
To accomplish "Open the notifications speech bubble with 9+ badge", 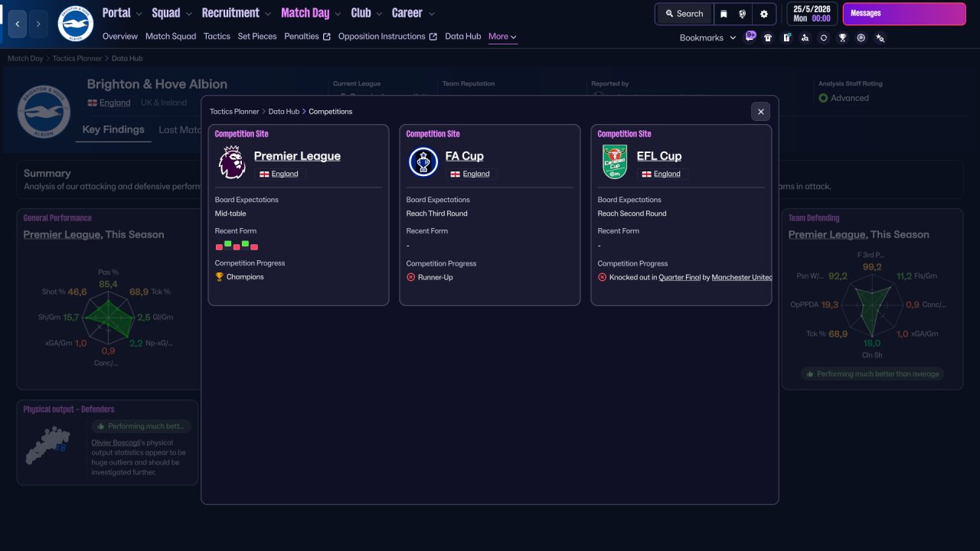I will coord(750,37).
